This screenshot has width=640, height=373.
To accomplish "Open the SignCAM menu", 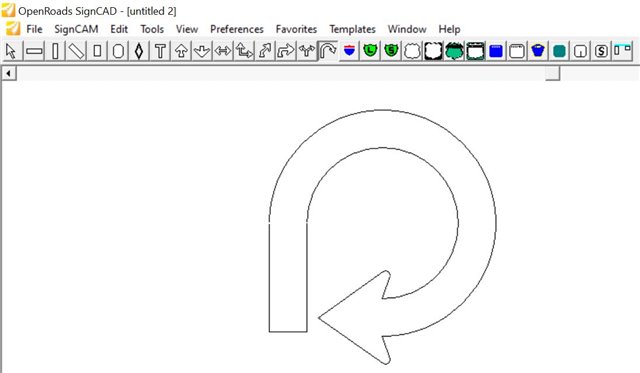I will 76,29.
